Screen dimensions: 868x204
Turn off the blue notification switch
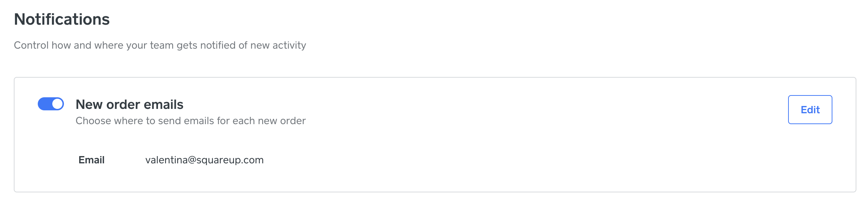(x=51, y=104)
